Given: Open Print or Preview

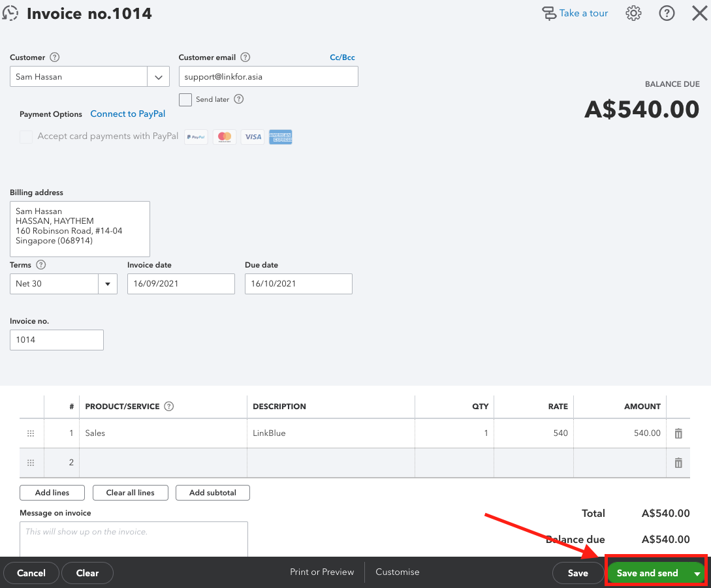Looking at the screenshot, I should [322, 572].
